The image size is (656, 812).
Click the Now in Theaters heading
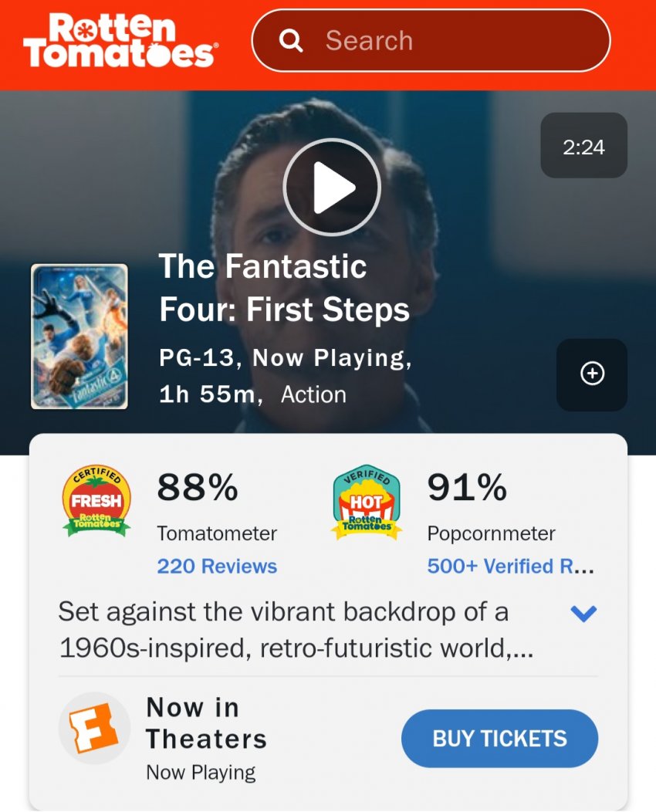(x=206, y=723)
